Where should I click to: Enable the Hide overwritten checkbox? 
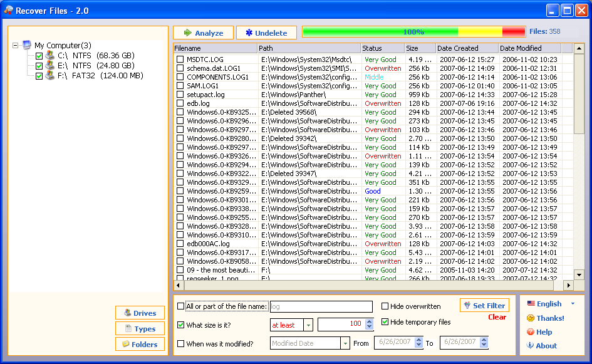(385, 306)
